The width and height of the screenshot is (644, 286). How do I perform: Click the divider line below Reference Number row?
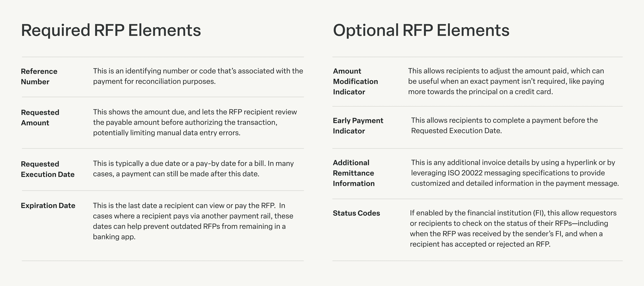(163, 97)
